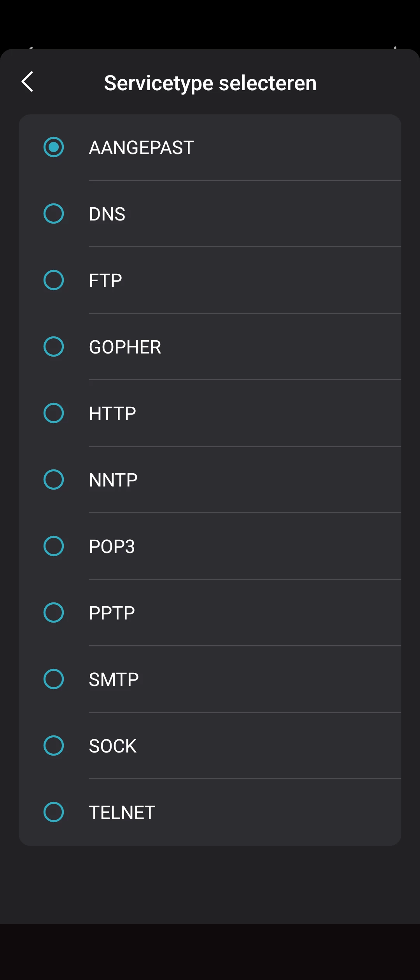Tap the GOPHER option text
The image size is (420, 980).
tap(125, 347)
